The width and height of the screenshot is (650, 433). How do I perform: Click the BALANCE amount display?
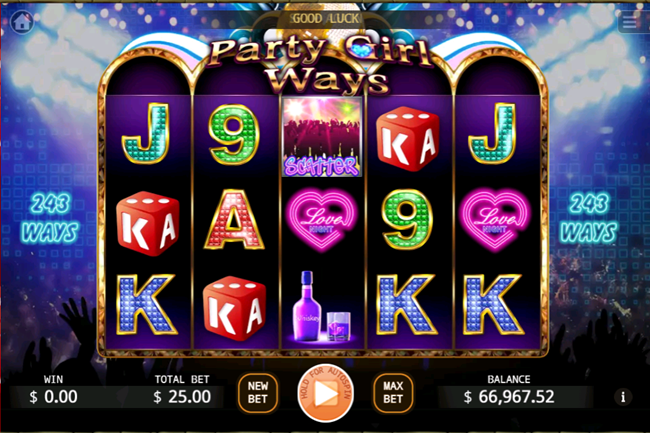click(509, 397)
